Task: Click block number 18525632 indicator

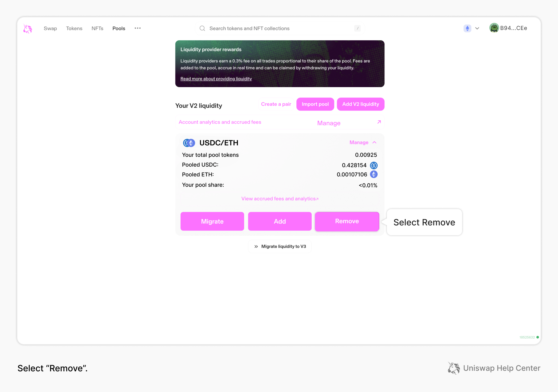Action: (527, 337)
